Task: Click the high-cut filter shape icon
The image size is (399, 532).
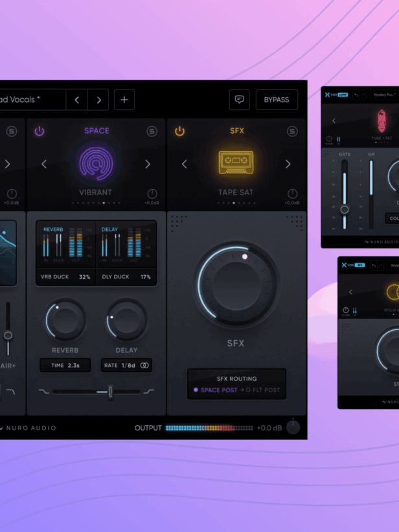Action: click(149, 392)
